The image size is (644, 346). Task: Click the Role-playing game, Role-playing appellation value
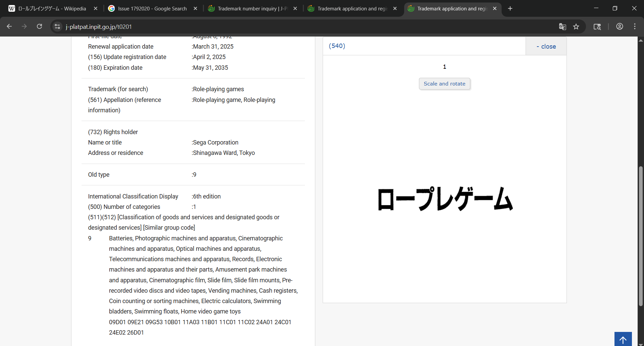click(234, 100)
